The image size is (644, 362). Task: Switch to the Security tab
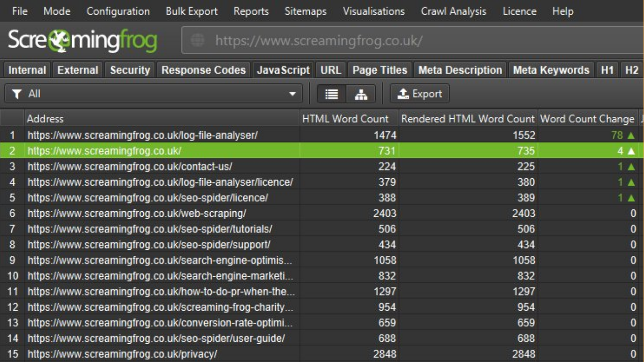click(x=130, y=70)
